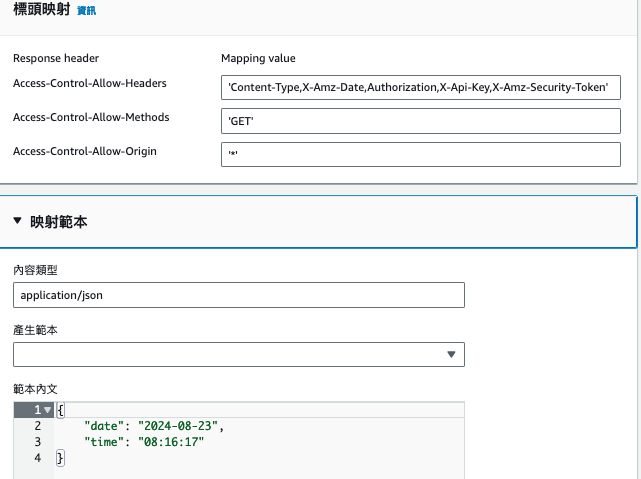
Task: Click the closing brace on line 4
Action: click(60, 458)
